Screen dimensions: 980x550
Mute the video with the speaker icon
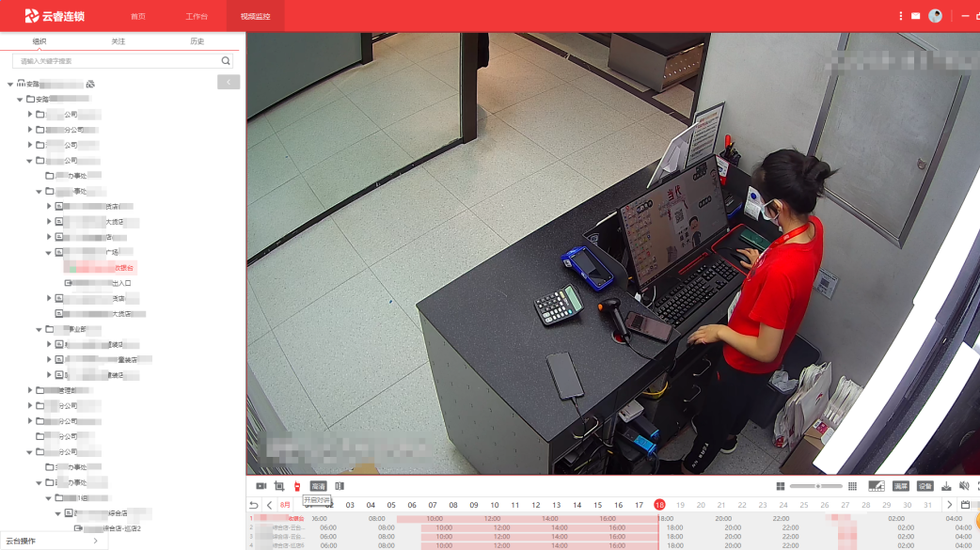[x=964, y=486]
